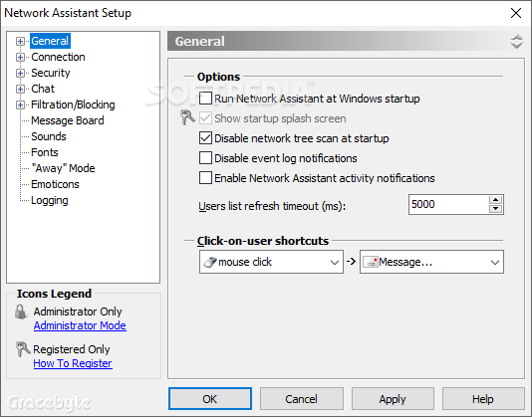Viewport: 532px width, 417px height.
Task: Click the Users list refresh timeout label
Action: tap(272, 206)
